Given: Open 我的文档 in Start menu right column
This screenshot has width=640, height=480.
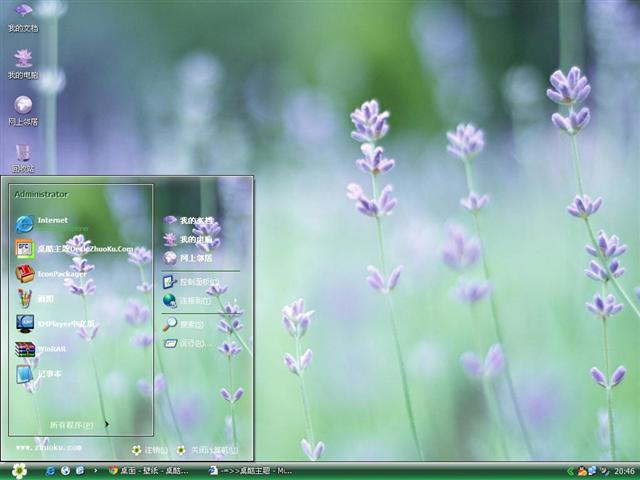Looking at the screenshot, I should point(189,220).
